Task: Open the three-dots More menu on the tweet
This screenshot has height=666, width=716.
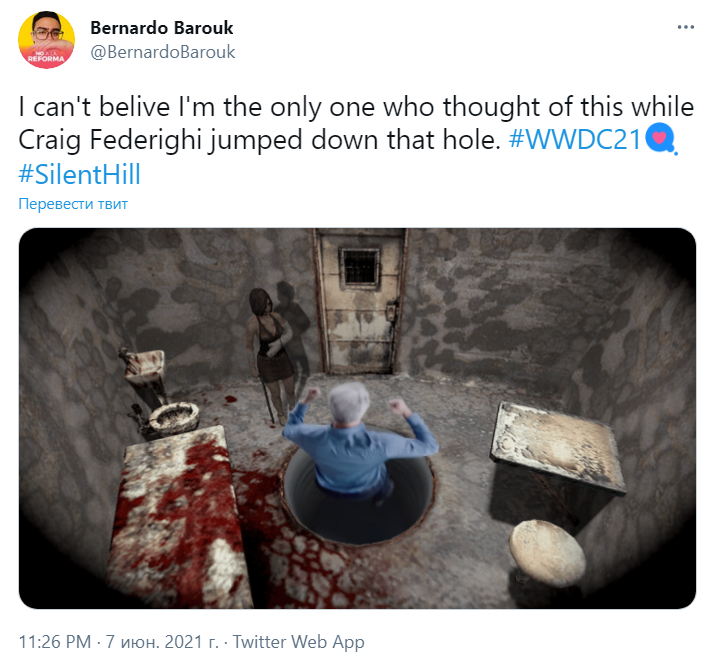Action: [685, 27]
